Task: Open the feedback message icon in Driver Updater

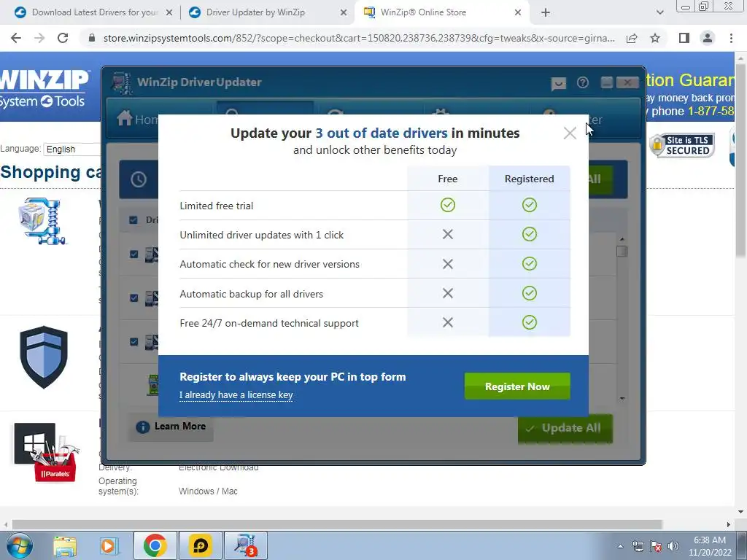Action: [558, 83]
